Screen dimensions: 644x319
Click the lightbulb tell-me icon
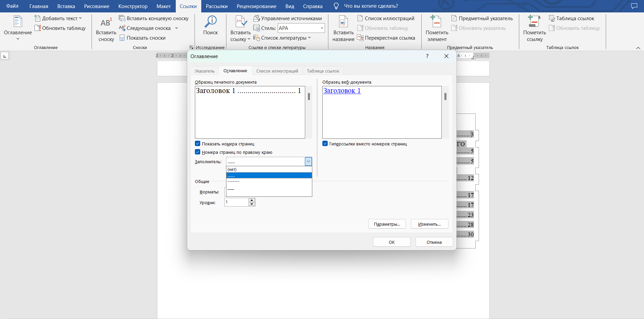pos(336,6)
